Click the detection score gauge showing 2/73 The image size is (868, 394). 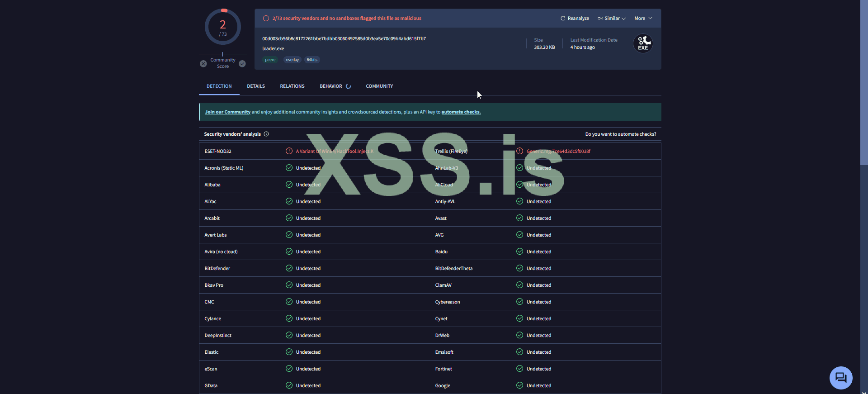(223, 27)
